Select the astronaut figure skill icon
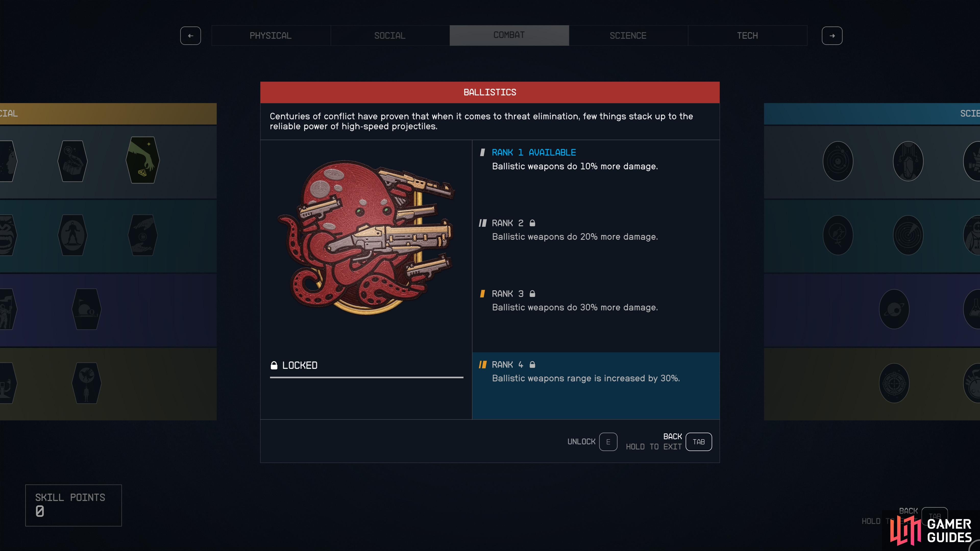The height and width of the screenshot is (551, 980). pyautogui.click(x=73, y=235)
